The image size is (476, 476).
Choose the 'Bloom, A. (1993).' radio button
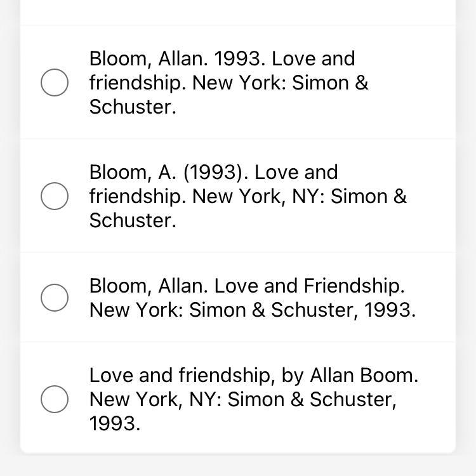coord(55,195)
